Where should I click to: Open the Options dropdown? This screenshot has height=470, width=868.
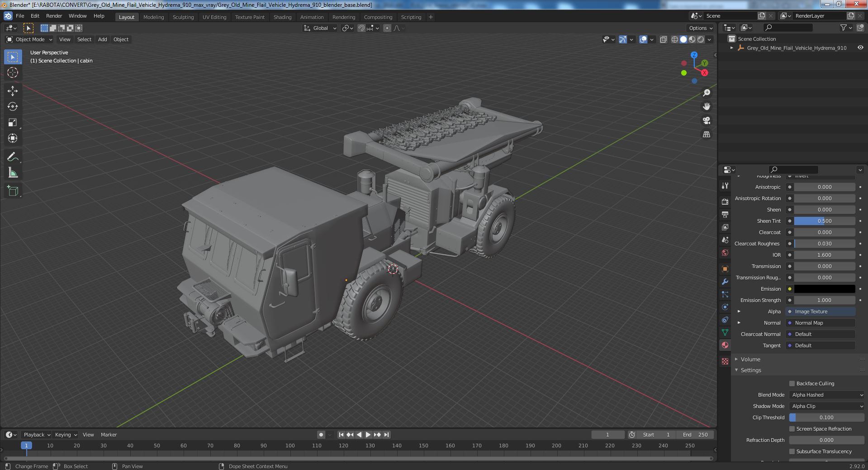tap(701, 28)
